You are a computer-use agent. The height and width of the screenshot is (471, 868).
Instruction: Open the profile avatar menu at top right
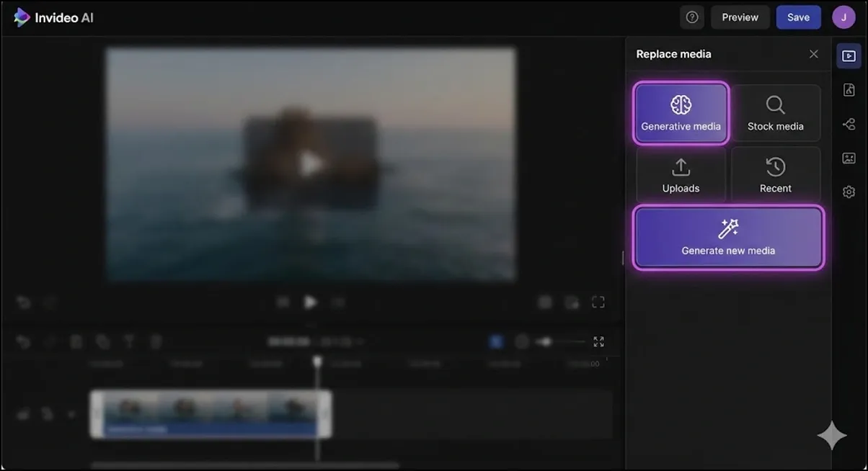843,17
